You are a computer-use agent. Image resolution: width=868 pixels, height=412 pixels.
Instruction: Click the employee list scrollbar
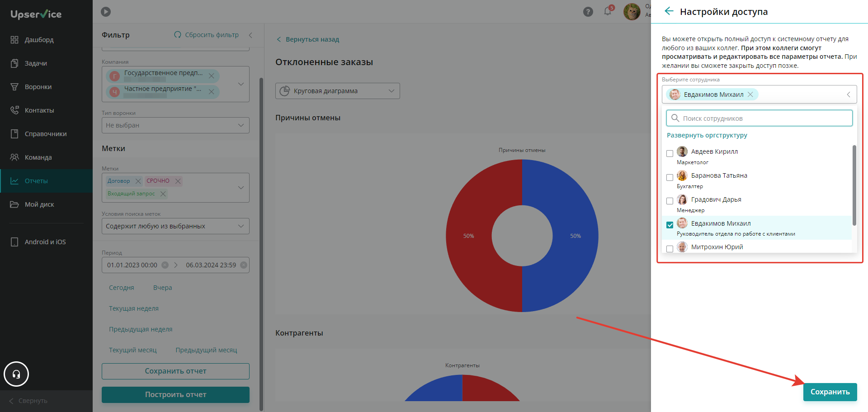854,185
